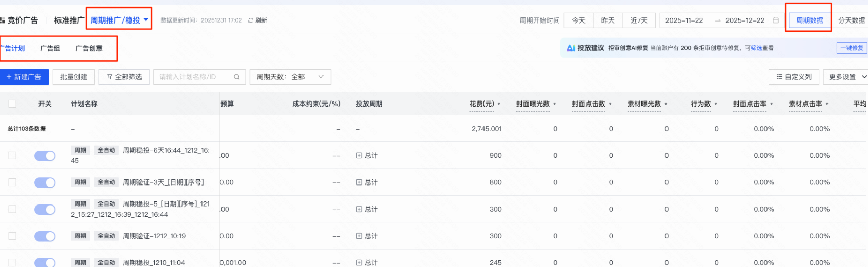Click the sort arrow next to 花费(元)
868x267 pixels.
[499, 104]
